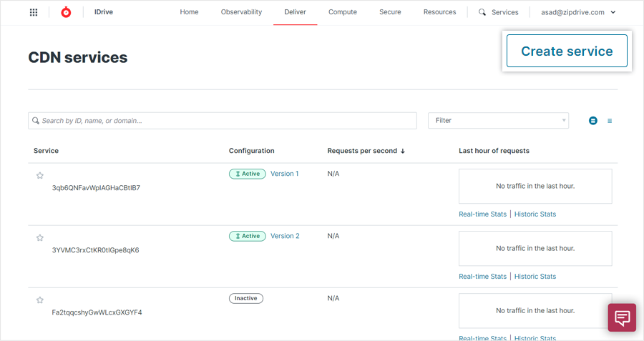Open the Resources tab

pos(440,12)
